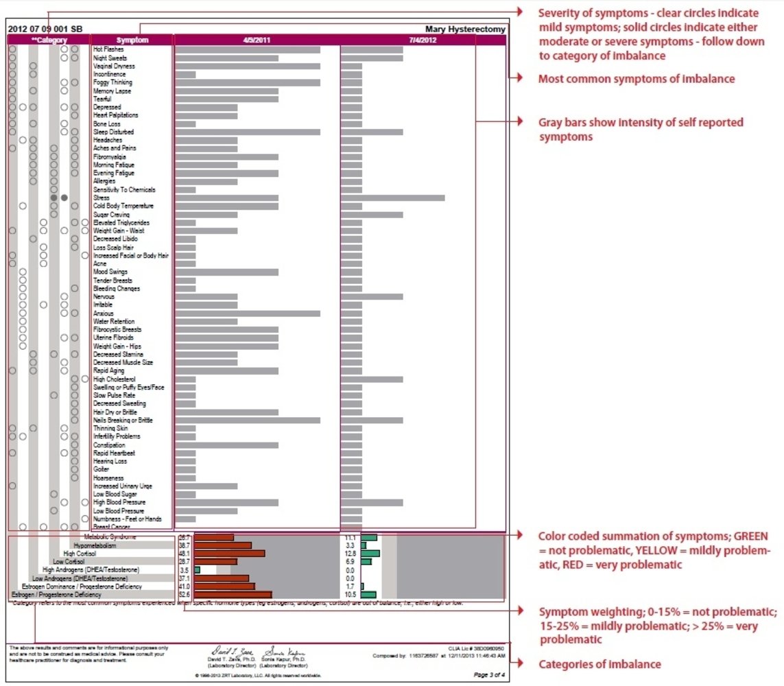Click the long gray Stress bar for 7/4/2012
This screenshot has height=686, width=784.
[x=393, y=198]
